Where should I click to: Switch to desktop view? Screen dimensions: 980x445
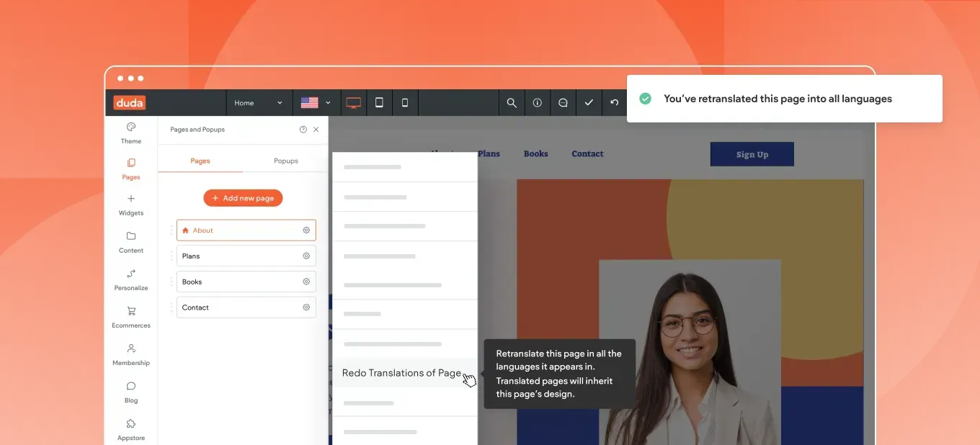[x=353, y=103]
